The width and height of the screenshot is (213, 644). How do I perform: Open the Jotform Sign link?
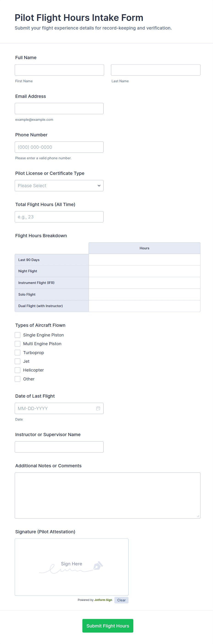(103, 600)
